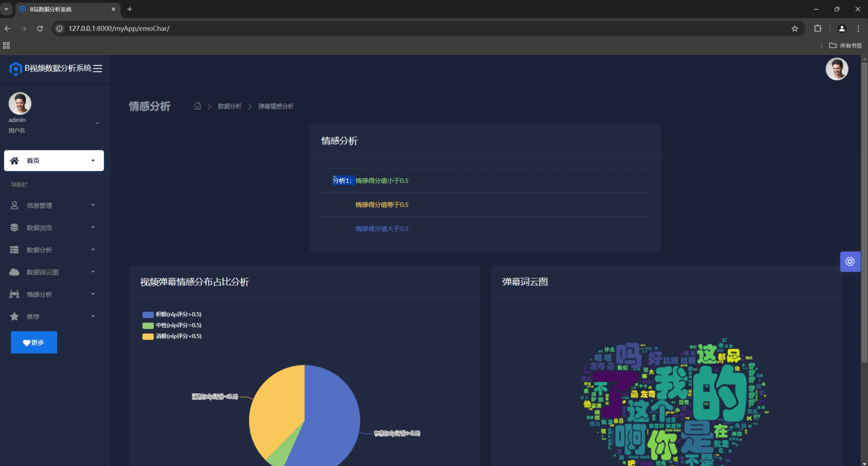Expand the admin user profile caret
The image size is (868, 466).
point(97,123)
